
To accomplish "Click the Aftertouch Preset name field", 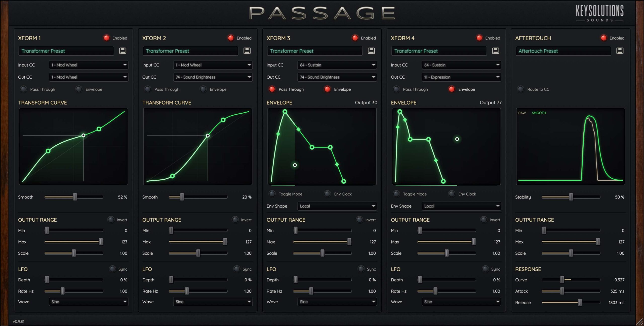I will [563, 51].
